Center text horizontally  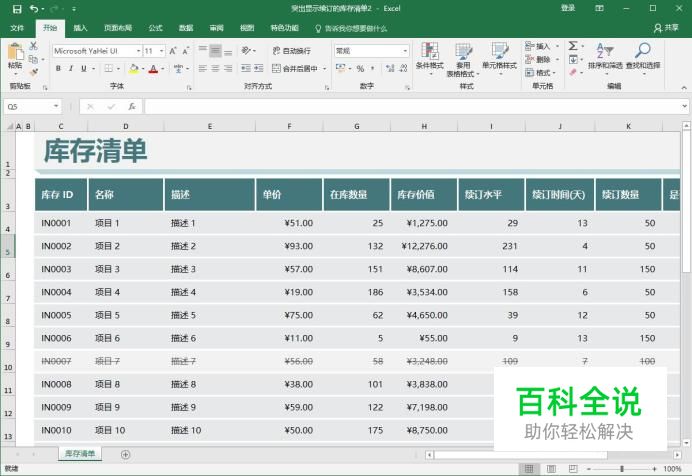[215, 68]
